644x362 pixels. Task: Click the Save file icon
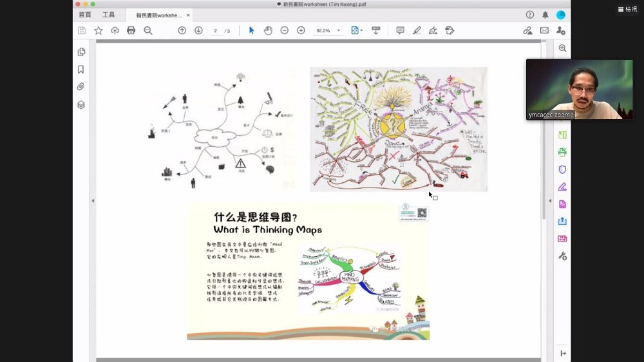82,30
